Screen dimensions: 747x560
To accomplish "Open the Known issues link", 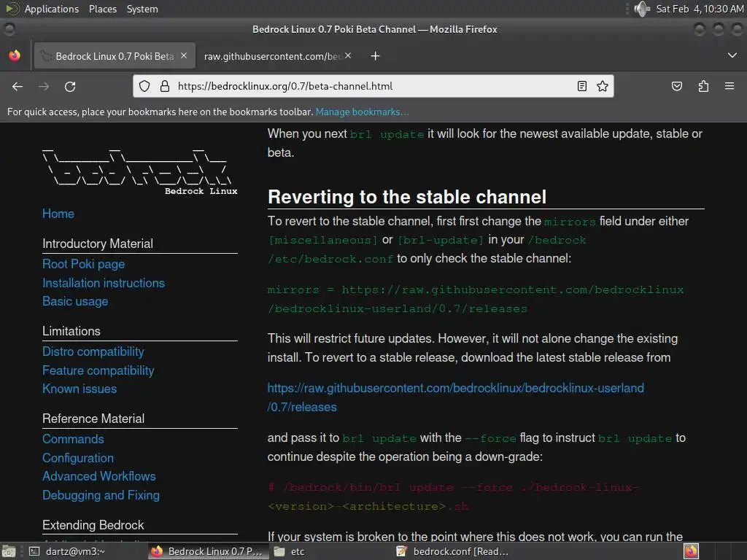I will point(80,389).
